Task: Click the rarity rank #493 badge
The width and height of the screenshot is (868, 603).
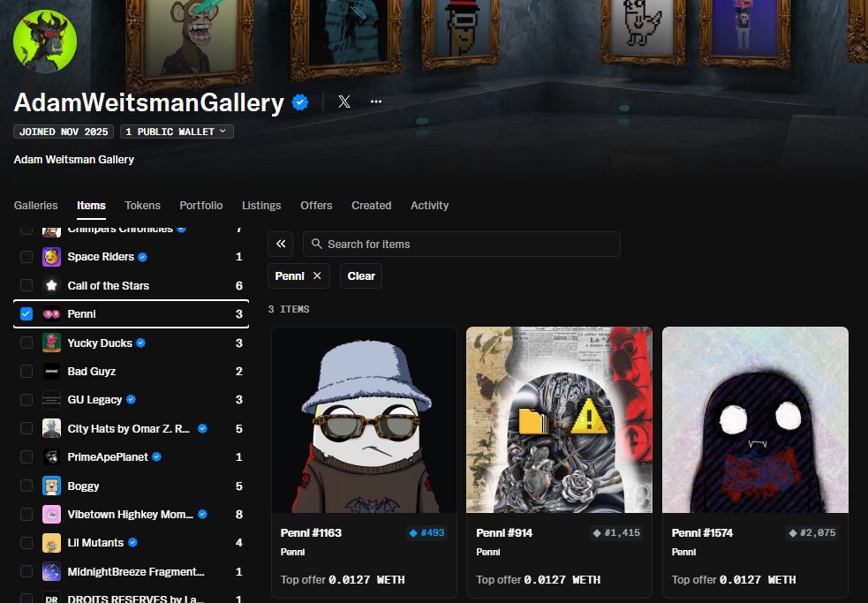Action: pos(426,532)
